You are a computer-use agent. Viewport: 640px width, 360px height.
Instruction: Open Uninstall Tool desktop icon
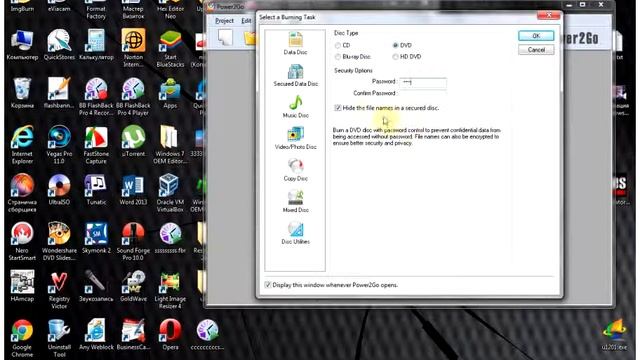(x=59, y=338)
